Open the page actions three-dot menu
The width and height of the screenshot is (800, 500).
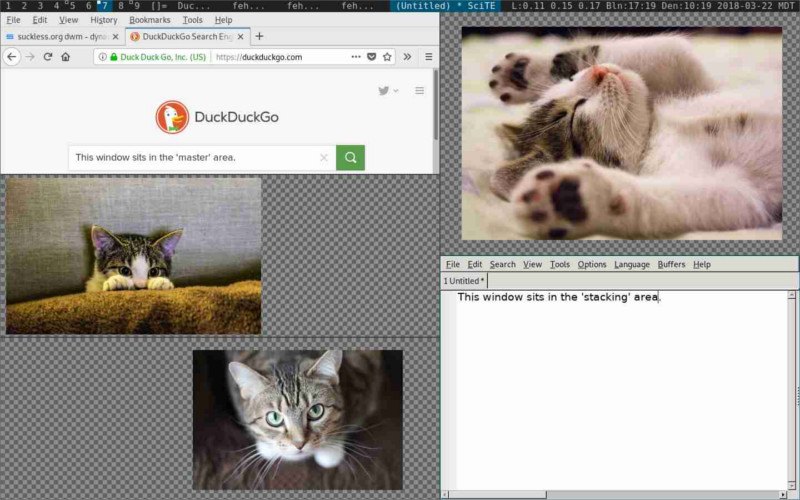click(355, 57)
